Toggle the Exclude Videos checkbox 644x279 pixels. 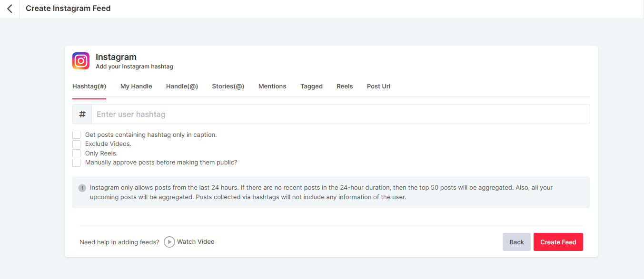click(77, 144)
